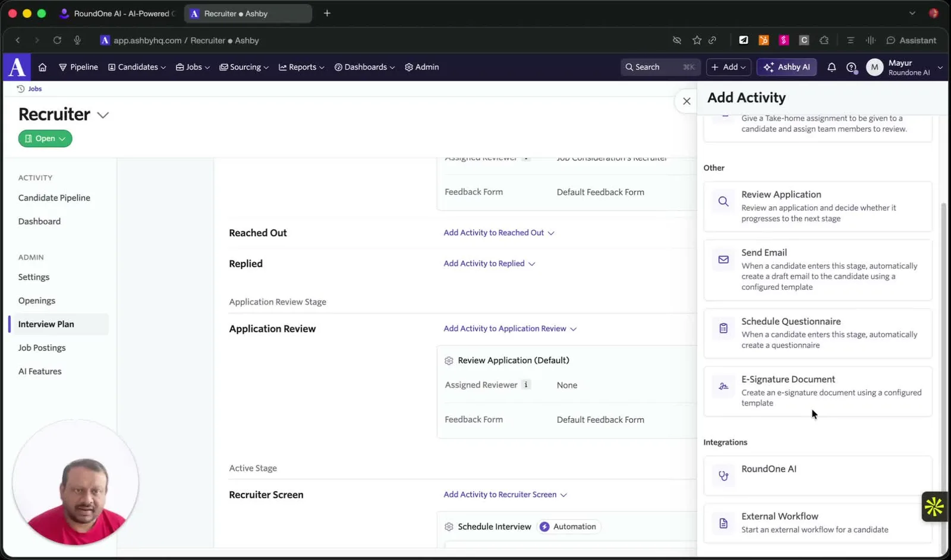The image size is (951, 560).
Task: Click the Jobs breadcrumb link
Action: [x=35, y=89]
